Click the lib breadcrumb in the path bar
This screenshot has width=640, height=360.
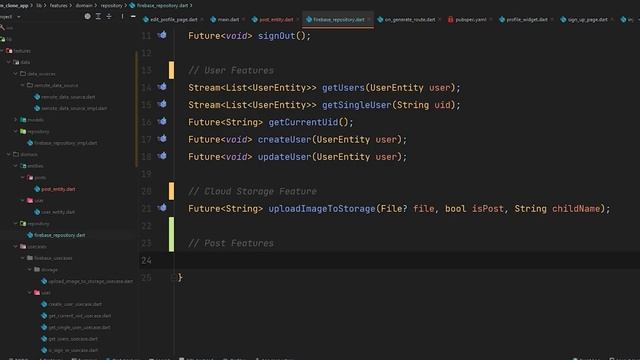point(39,5)
